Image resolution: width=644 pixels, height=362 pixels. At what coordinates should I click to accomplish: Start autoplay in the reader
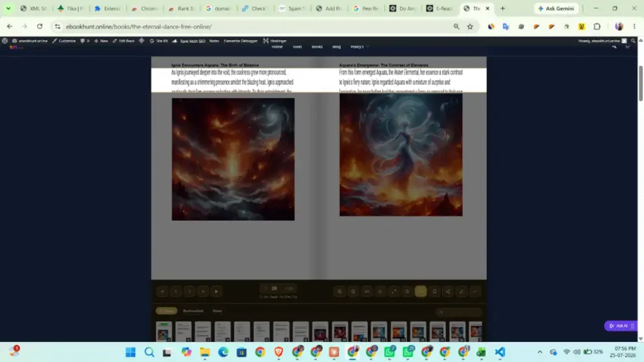216,292
